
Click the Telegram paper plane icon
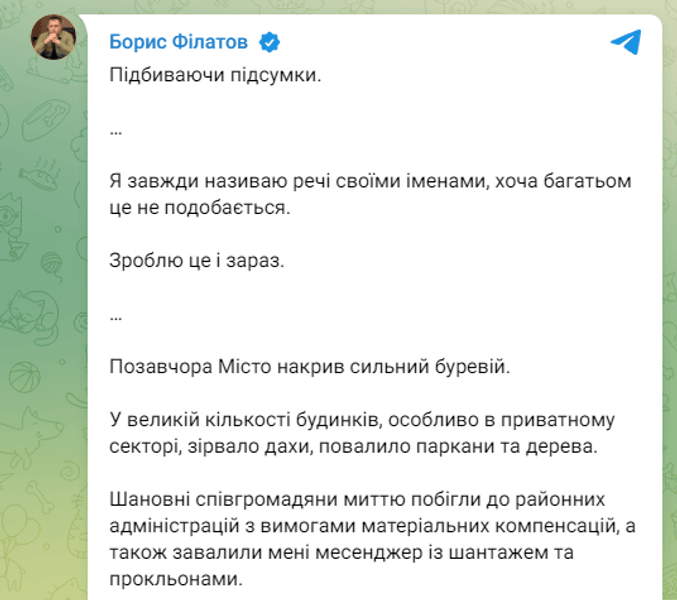click(x=625, y=42)
